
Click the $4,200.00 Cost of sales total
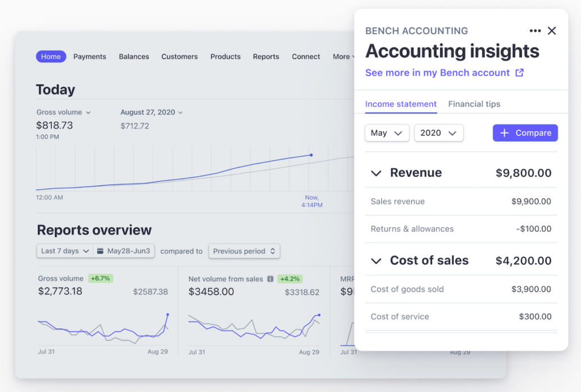tap(524, 261)
